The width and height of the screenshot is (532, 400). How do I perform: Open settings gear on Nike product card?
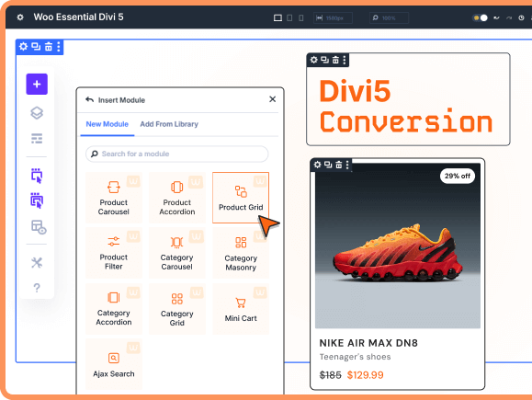[x=317, y=165]
